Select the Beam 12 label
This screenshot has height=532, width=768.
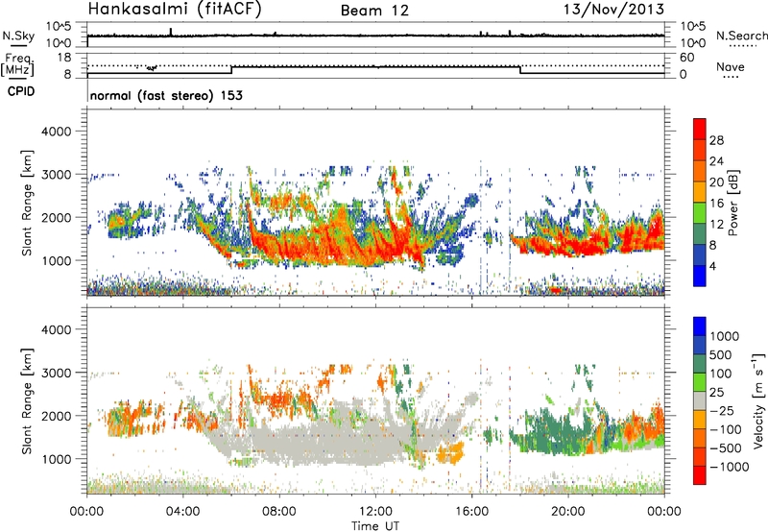coord(374,11)
